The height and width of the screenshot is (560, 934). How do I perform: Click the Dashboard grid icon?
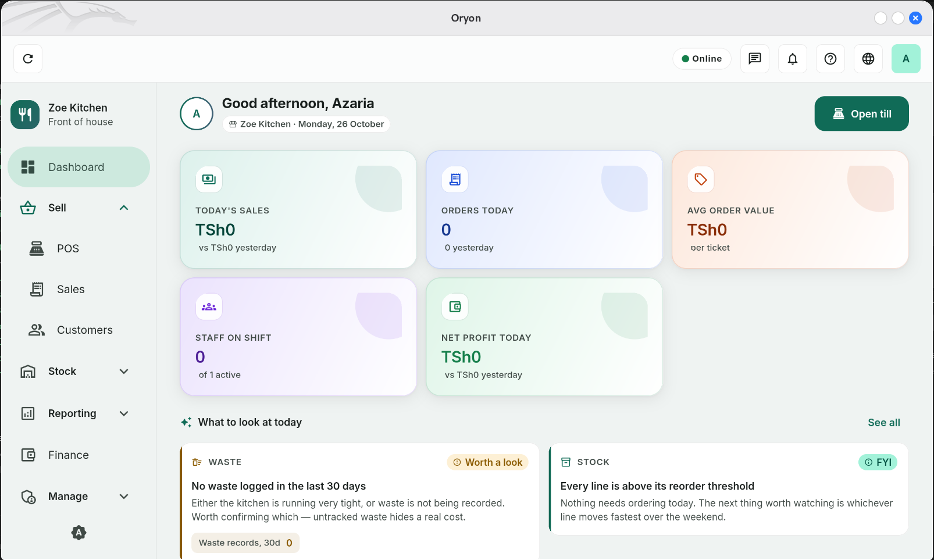pyautogui.click(x=28, y=167)
